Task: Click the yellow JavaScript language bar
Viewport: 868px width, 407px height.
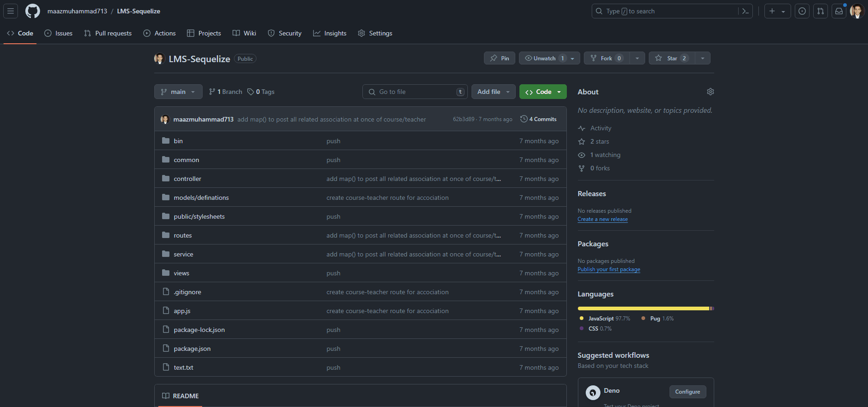Action: 643,308
